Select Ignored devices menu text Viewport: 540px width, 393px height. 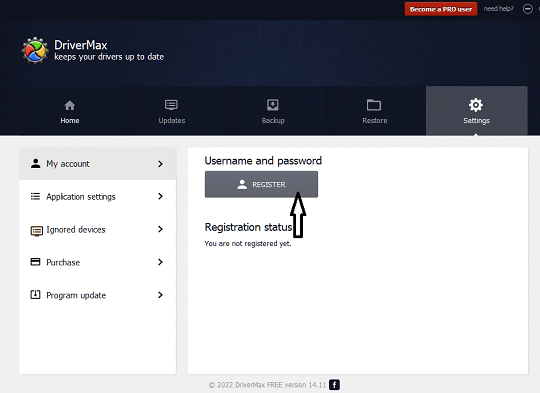(76, 230)
